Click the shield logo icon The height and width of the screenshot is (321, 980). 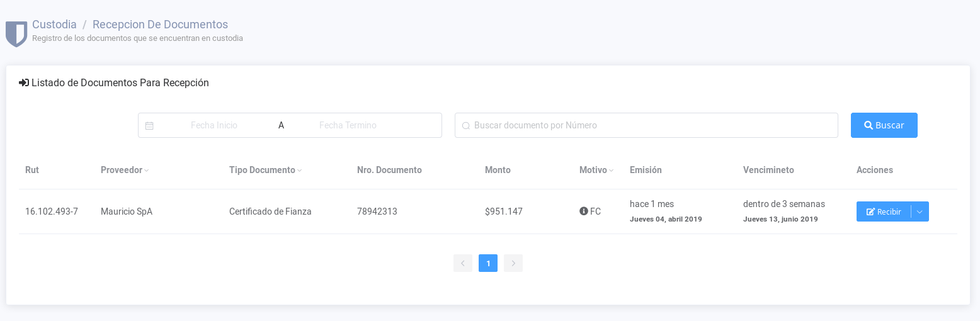[x=16, y=33]
